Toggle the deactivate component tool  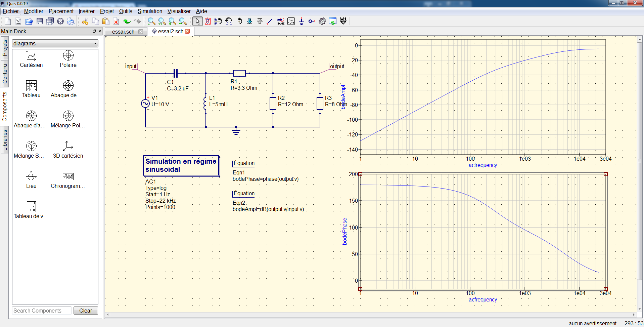pyautogui.click(x=208, y=21)
